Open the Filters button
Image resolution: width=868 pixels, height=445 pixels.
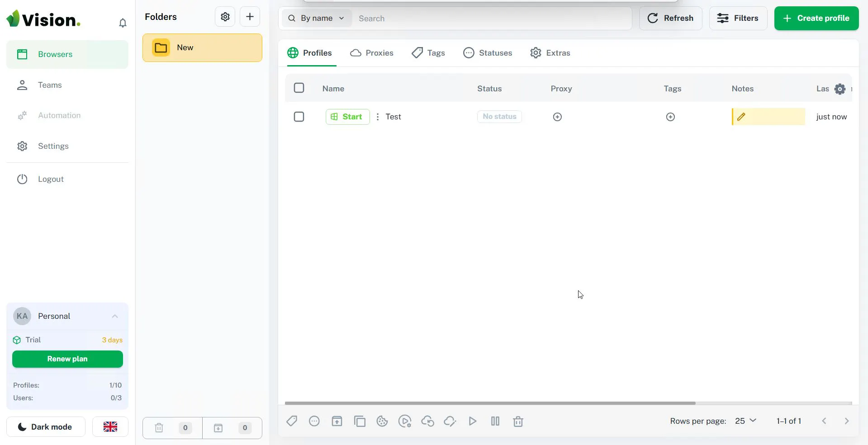(738, 18)
